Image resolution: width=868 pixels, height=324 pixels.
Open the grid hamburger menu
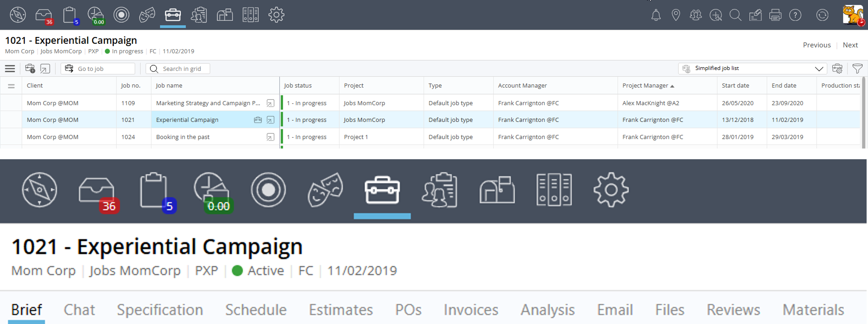coord(10,69)
